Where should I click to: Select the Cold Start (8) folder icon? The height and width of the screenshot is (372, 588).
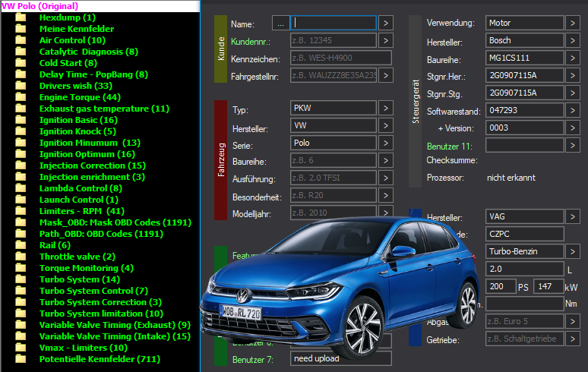[x=21, y=63]
